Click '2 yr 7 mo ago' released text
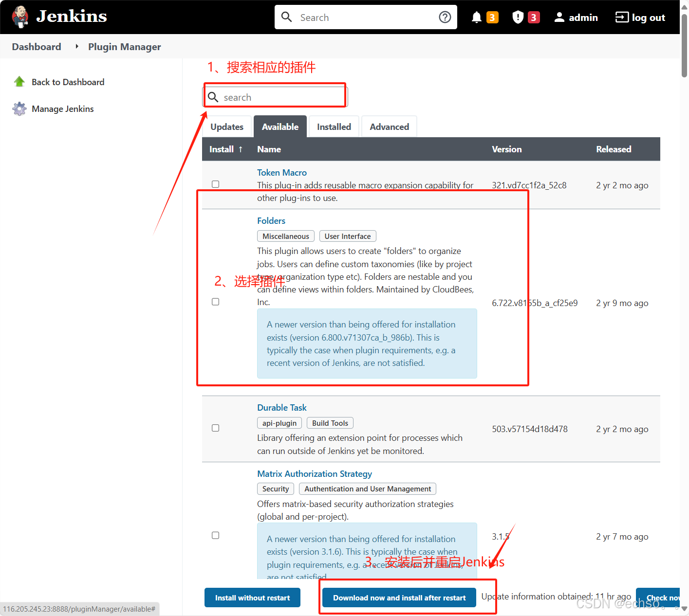The height and width of the screenshot is (616, 689). point(622,537)
